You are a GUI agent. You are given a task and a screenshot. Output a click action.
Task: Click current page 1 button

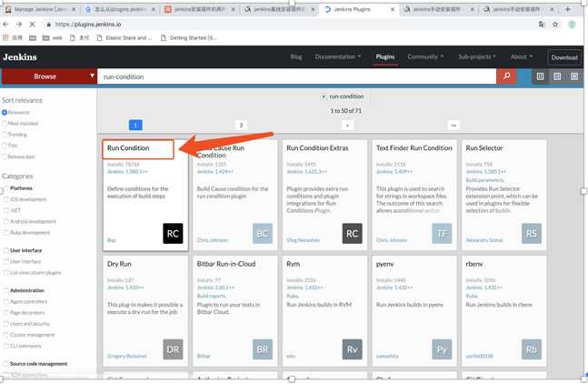tap(135, 125)
